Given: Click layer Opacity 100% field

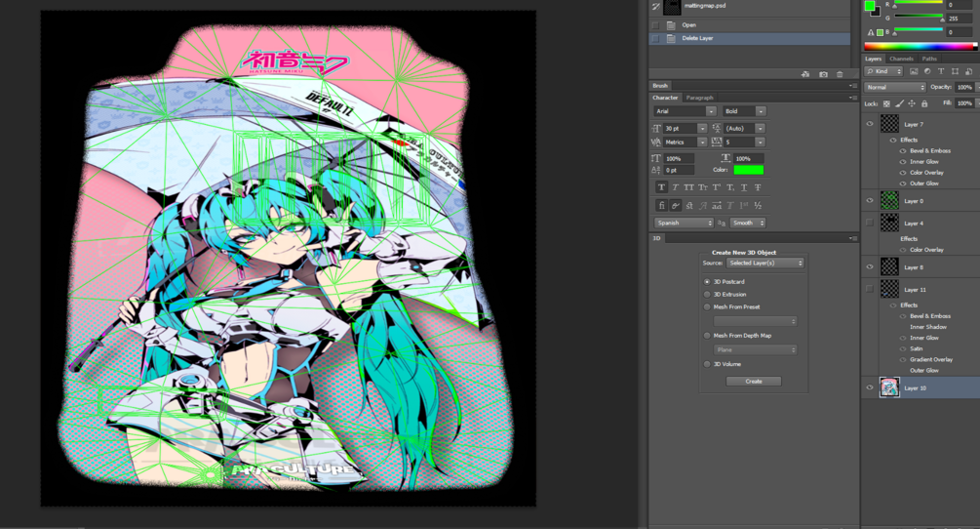Looking at the screenshot, I should [x=965, y=88].
